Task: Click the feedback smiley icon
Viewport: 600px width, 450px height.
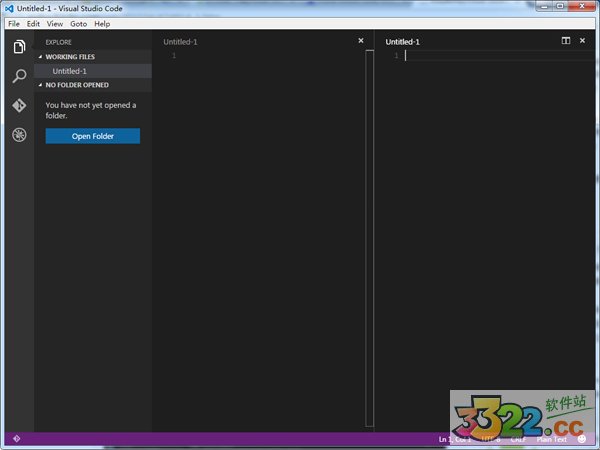Action: coord(582,439)
